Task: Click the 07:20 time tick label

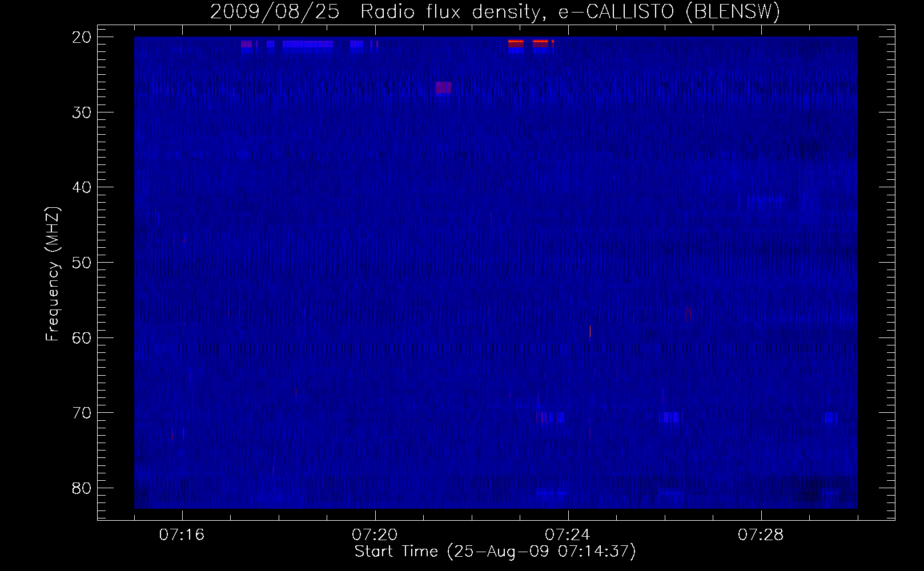Action: click(375, 535)
